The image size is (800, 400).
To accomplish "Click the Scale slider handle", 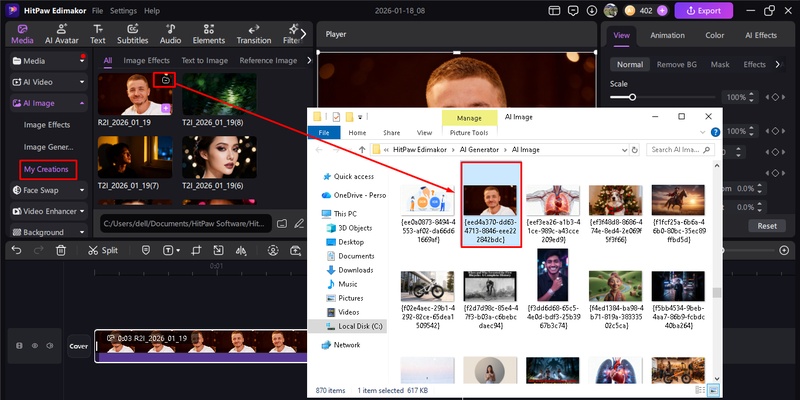I will tap(632, 98).
